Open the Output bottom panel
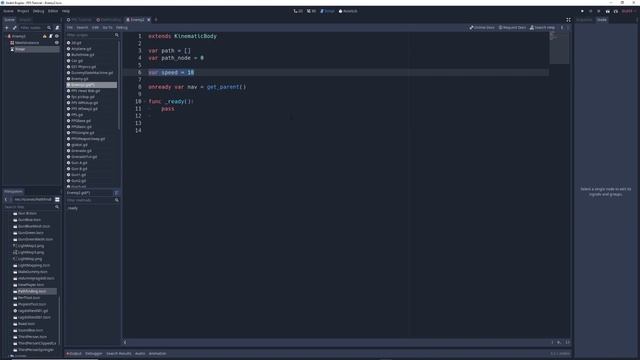 [74, 353]
